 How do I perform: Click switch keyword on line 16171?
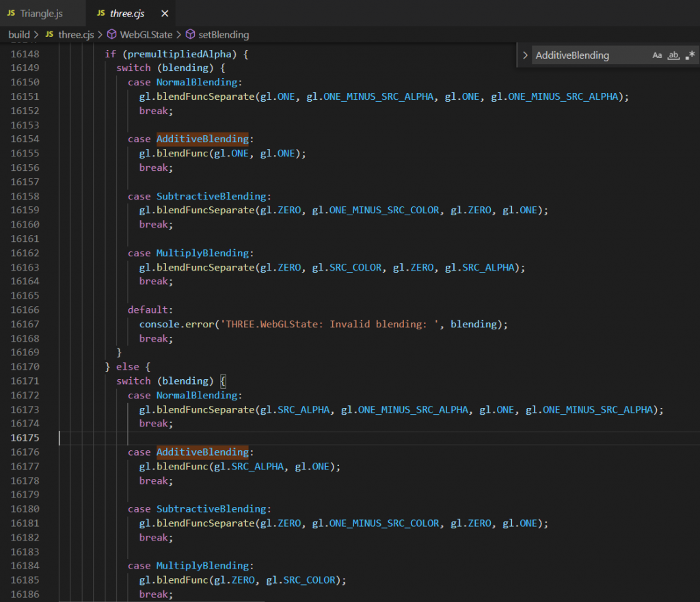pos(133,381)
